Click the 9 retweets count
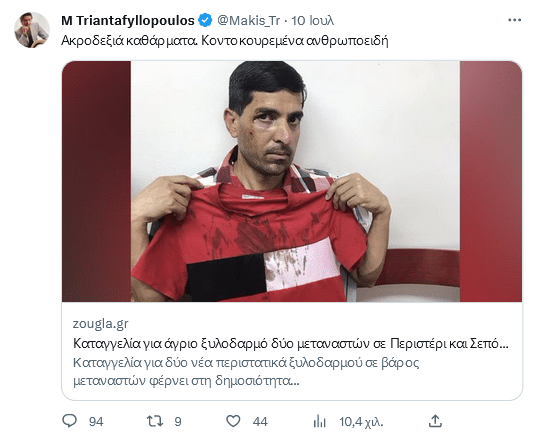535x438 pixels. coord(178,422)
